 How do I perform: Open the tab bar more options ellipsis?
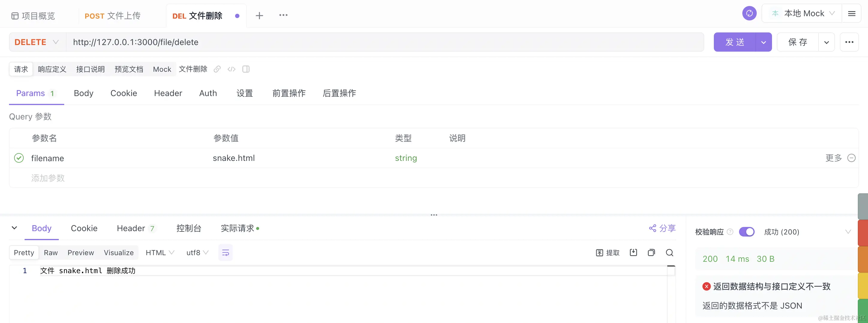[283, 15]
